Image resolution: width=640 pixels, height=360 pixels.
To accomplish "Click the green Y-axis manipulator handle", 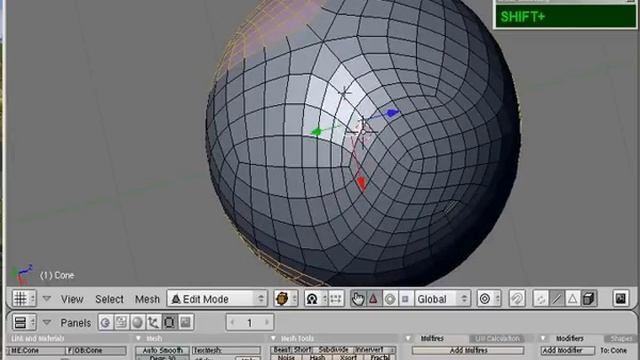I will pyautogui.click(x=316, y=132).
